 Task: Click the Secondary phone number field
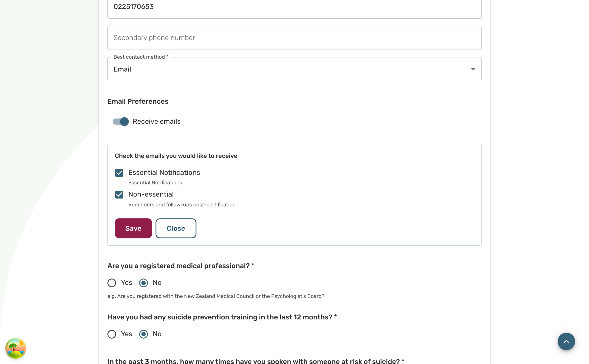pyautogui.click(x=294, y=38)
